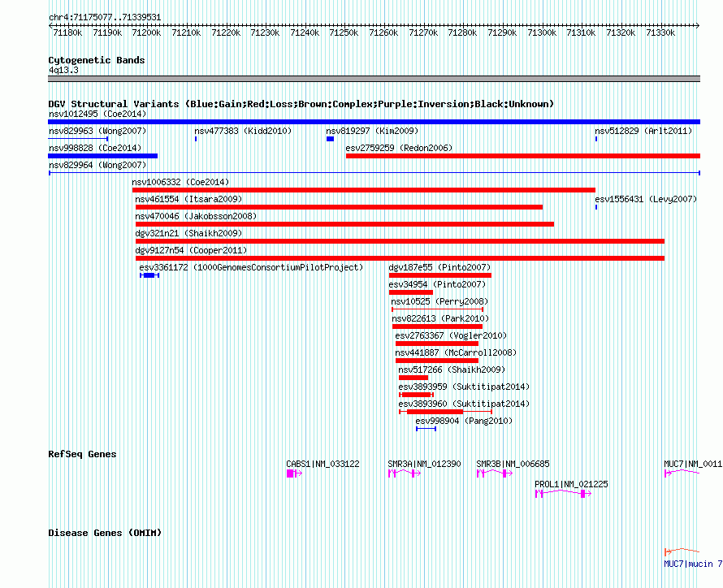Click the 4q13.3 cytogenetic band bar

coord(374,79)
